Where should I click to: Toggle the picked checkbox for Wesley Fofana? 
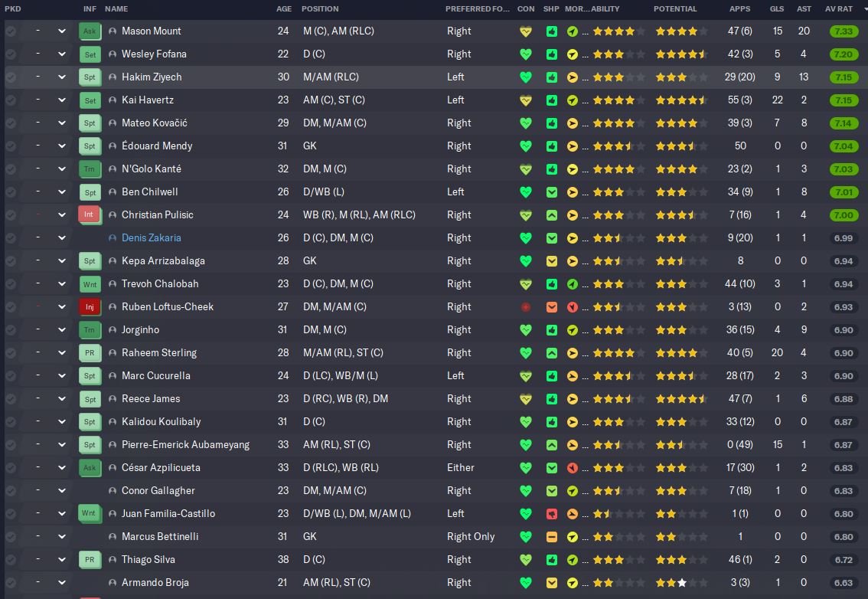pos(11,54)
